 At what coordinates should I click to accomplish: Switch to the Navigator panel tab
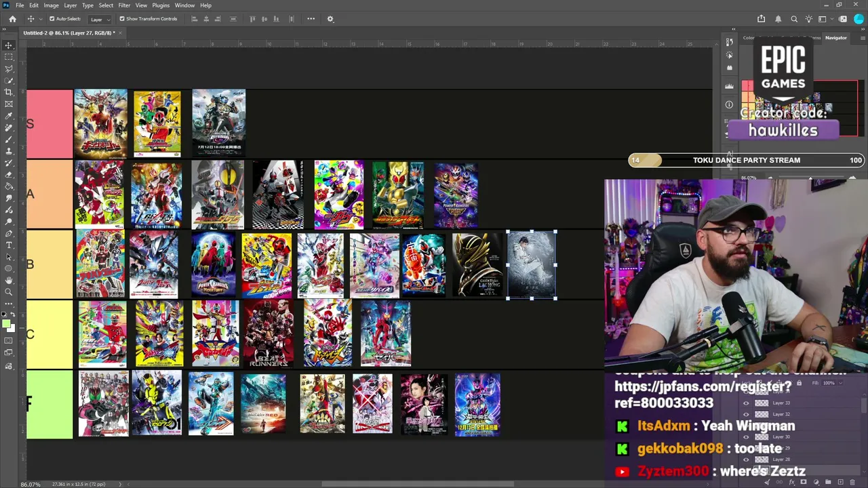(x=835, y=38)
